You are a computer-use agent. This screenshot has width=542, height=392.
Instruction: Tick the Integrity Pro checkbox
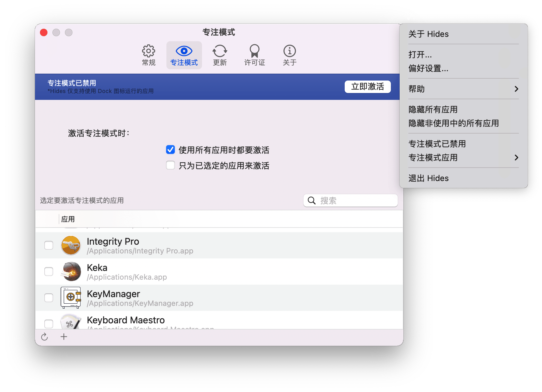click(49, 245)
